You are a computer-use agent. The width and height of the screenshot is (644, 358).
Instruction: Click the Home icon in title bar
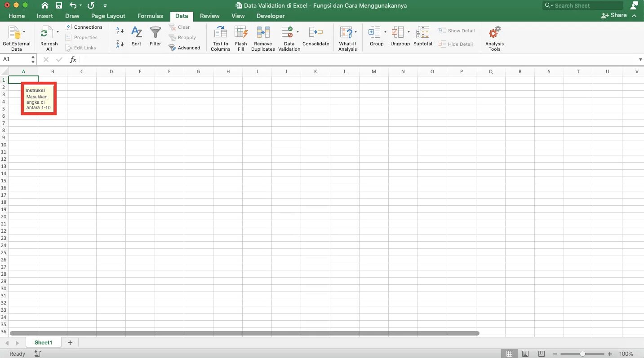[44, 5]
